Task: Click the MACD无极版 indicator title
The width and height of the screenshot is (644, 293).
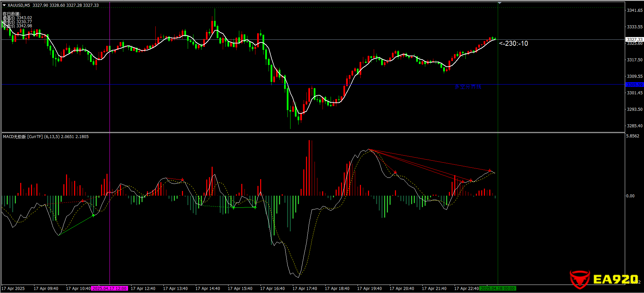Action: tap(23, 137)
